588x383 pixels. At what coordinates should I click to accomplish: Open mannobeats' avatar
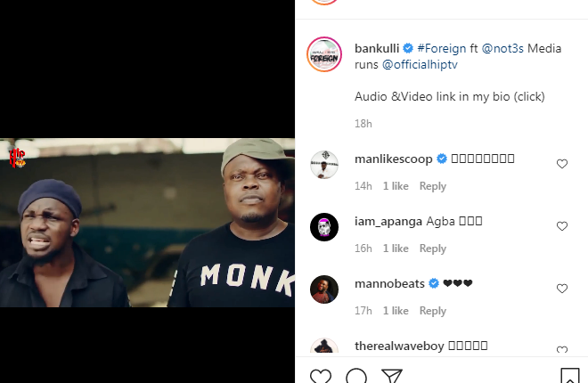coord(324,289)
